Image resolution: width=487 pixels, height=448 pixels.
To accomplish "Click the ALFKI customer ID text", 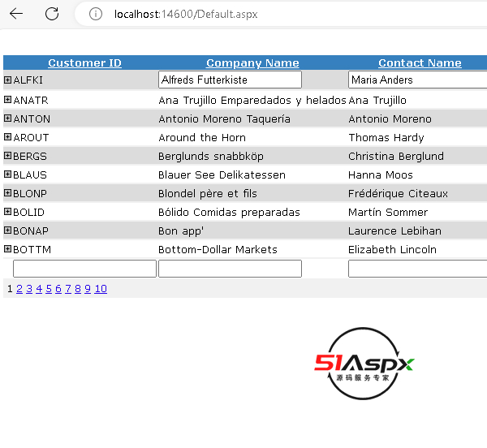I will click(x=28, y=80).
